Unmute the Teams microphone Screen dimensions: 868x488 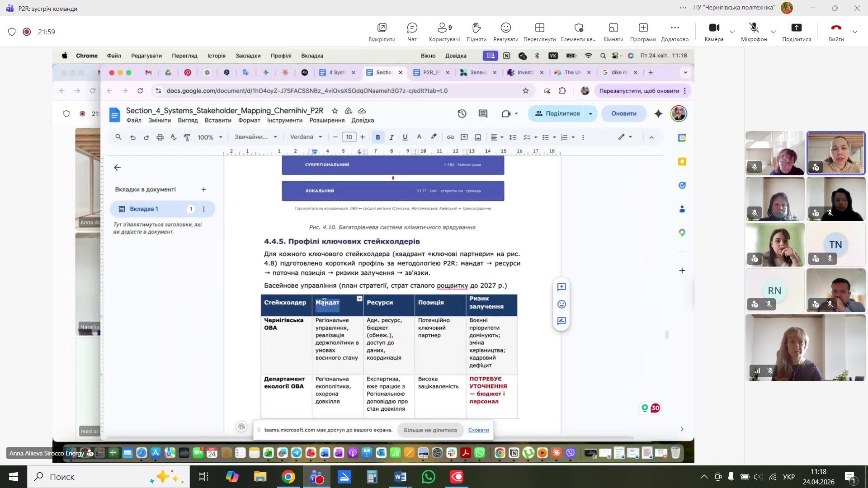click(x=754, y=28)
